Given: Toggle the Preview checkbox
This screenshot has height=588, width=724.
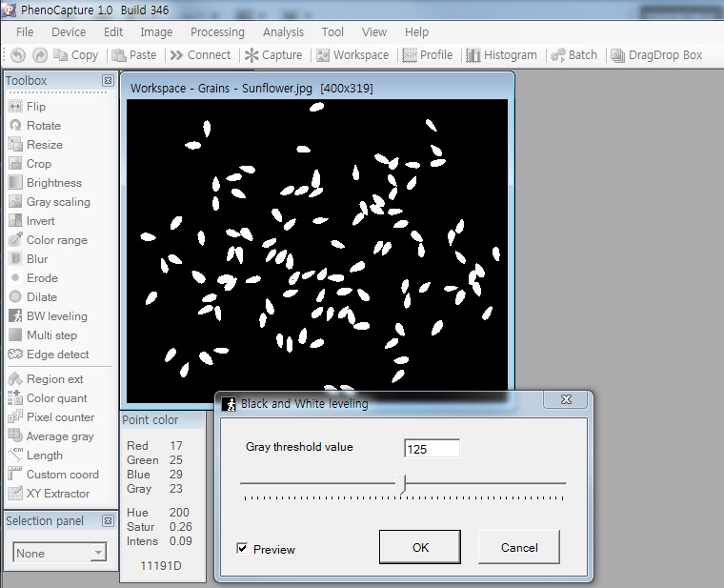Looking at the screenshot, I should click(x=242, y=549).
